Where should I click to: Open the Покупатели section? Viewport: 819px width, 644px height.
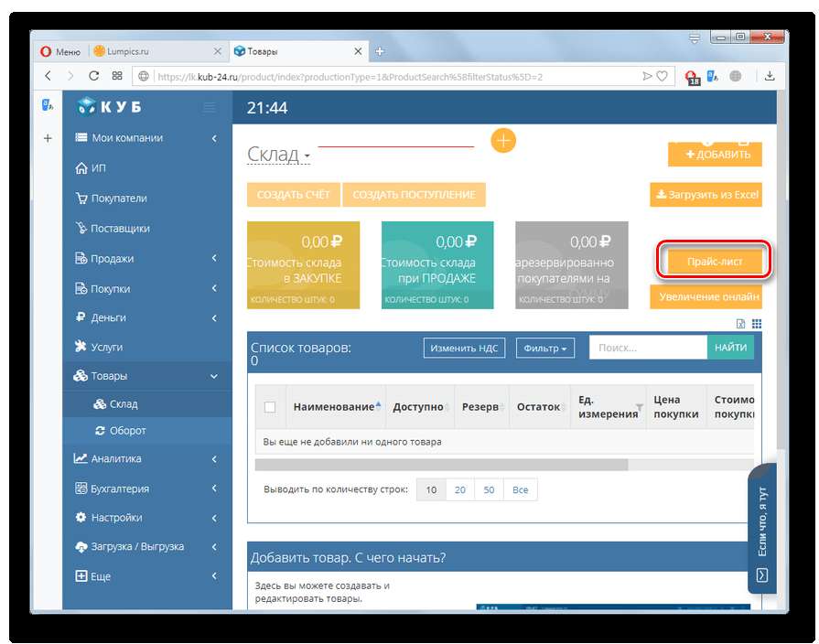click(x=147, y=199)
